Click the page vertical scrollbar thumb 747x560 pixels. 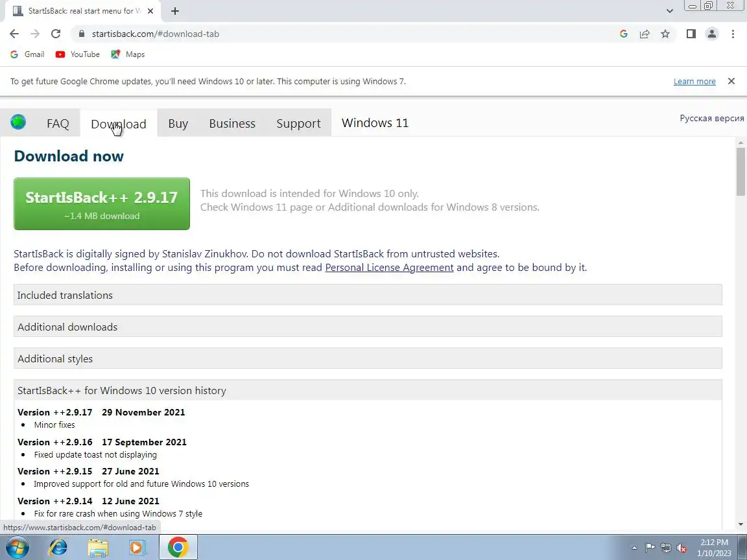(x=741, y=171)
